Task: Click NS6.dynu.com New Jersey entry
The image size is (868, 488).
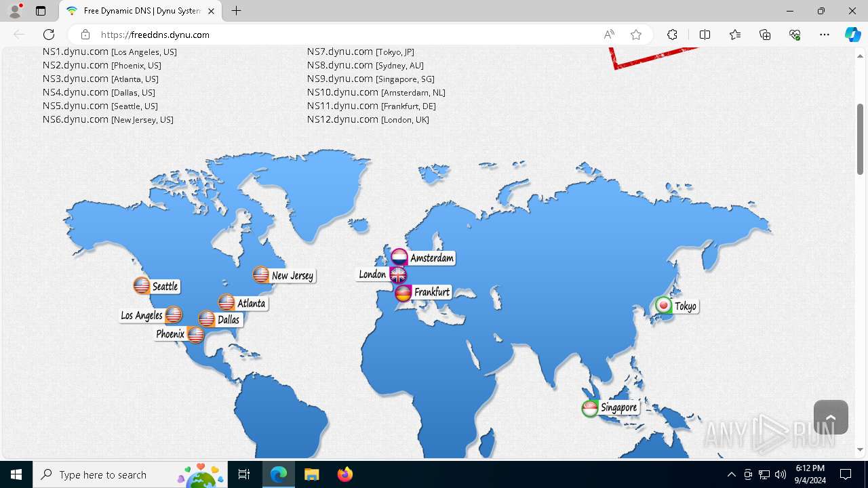Action: pyautogui.click(x=108, y=119)
